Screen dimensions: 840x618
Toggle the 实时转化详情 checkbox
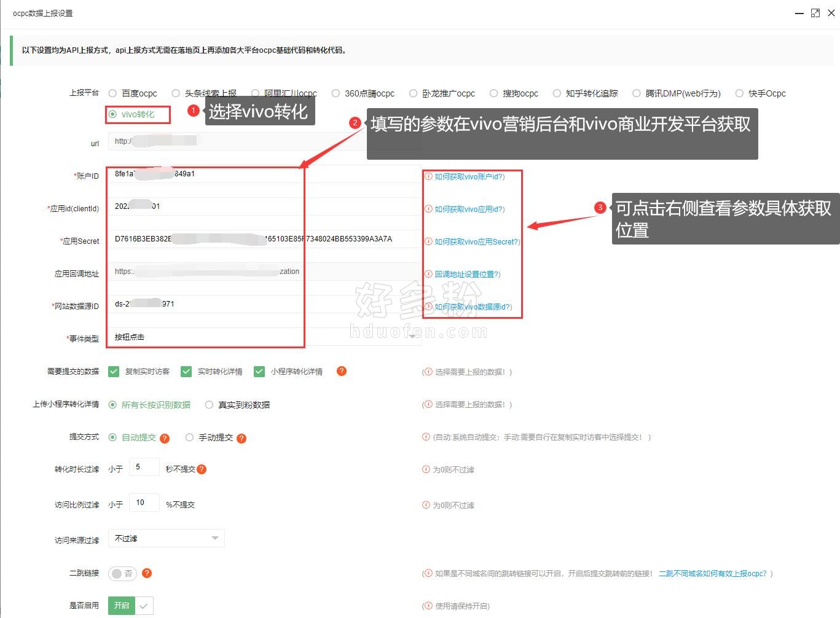pyautogui.click(x=186, y=372)
